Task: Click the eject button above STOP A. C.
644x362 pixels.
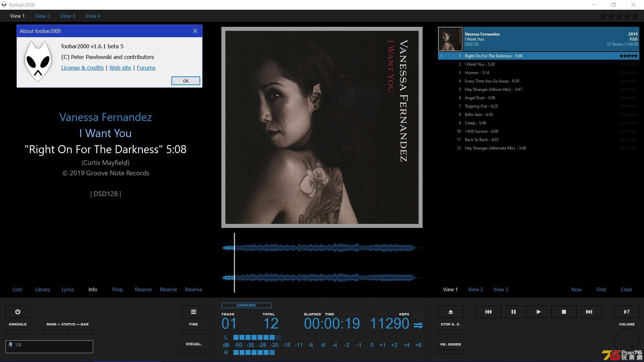Action: coord(451,312)
